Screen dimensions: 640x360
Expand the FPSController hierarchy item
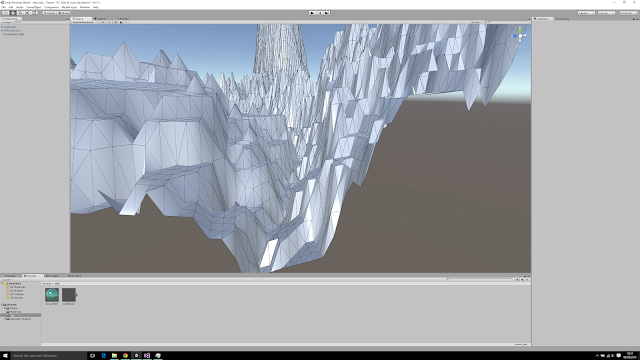(x=2, y=31)
